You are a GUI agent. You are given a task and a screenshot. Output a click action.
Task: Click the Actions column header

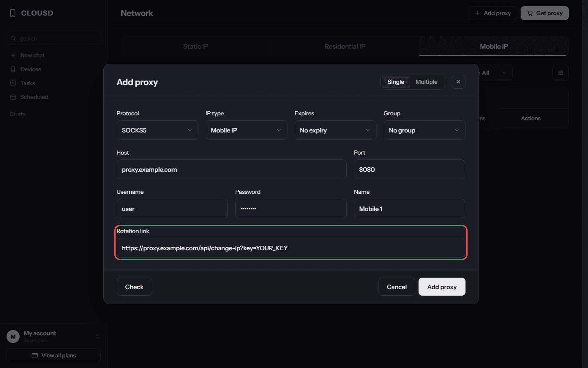pos(531,118)
